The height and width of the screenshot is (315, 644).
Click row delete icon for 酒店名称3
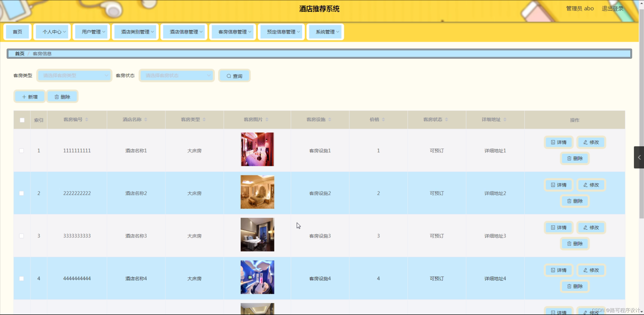tap(569, 243)
